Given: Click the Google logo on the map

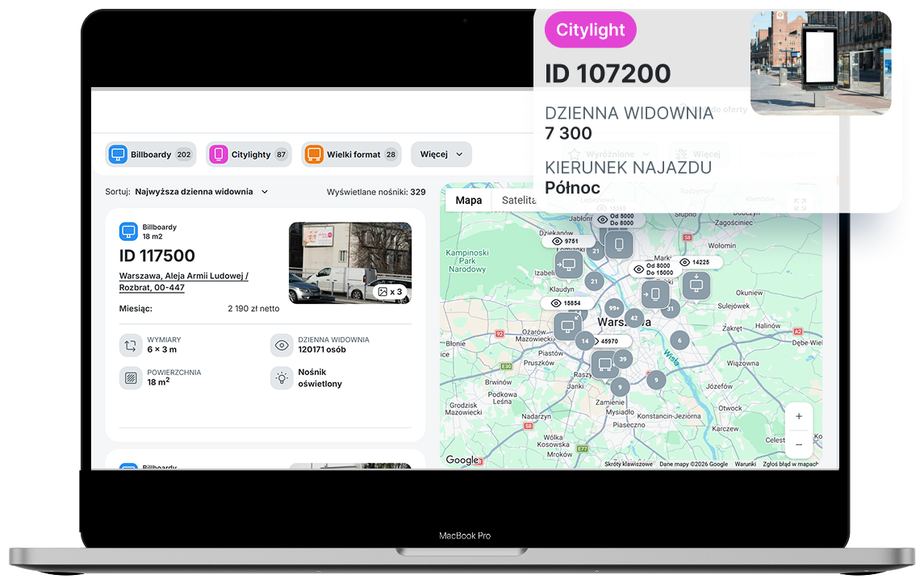Looking at the screenshot, I should (x=462, y=460).
